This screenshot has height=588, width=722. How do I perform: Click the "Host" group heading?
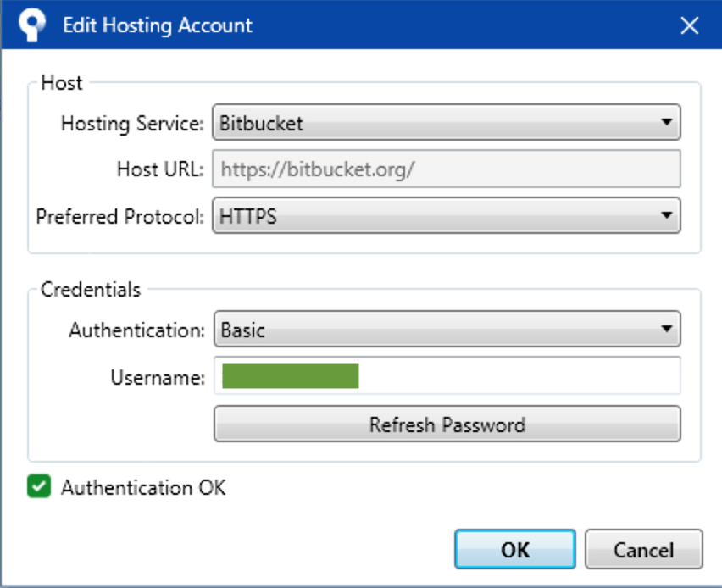[62, 83]
